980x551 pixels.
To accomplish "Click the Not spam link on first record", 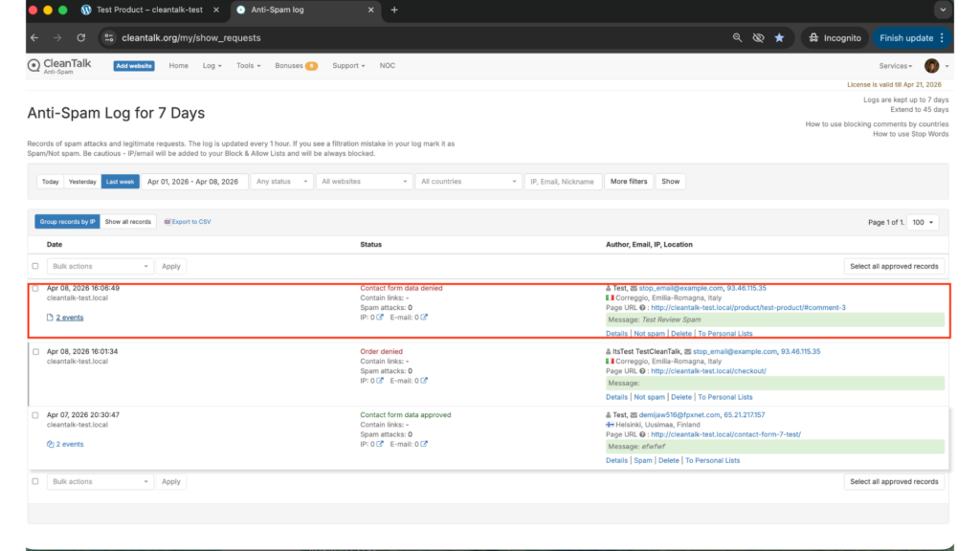I will tap(649, 333).
